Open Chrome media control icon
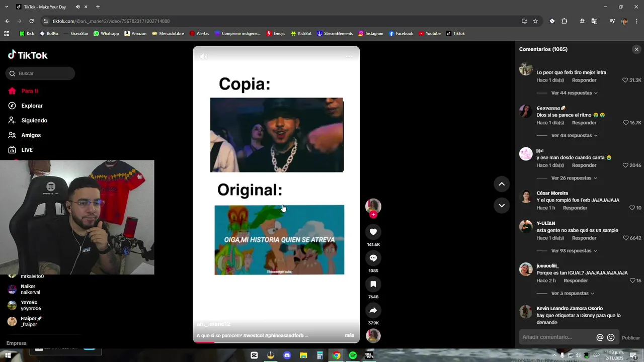 [612, 21]
